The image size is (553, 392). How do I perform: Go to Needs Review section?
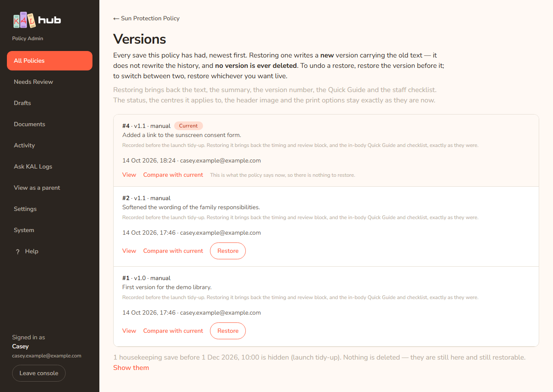tap(50, 82)
